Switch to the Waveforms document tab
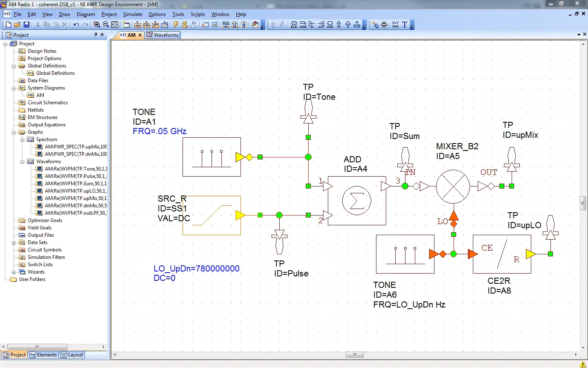The image size is (588, 368). pyautogui.click(x=163, y=35)
